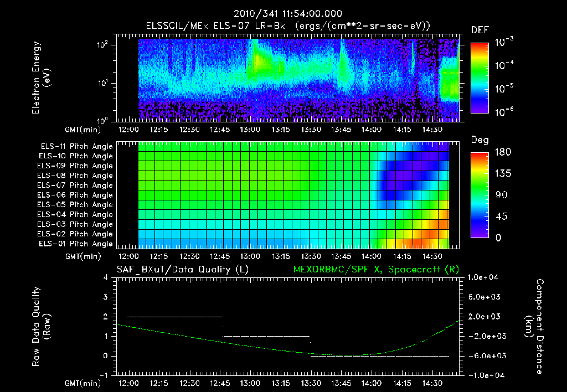Click 14:00 time tick below pitch angle panel
The height and width of the screenshot is (392, 567).
[x=372, y=256]
